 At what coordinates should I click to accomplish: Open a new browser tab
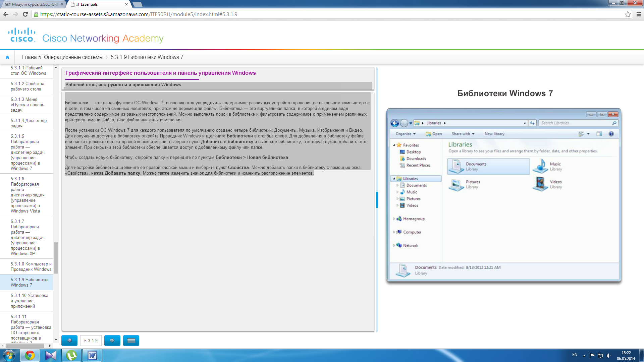137,4
